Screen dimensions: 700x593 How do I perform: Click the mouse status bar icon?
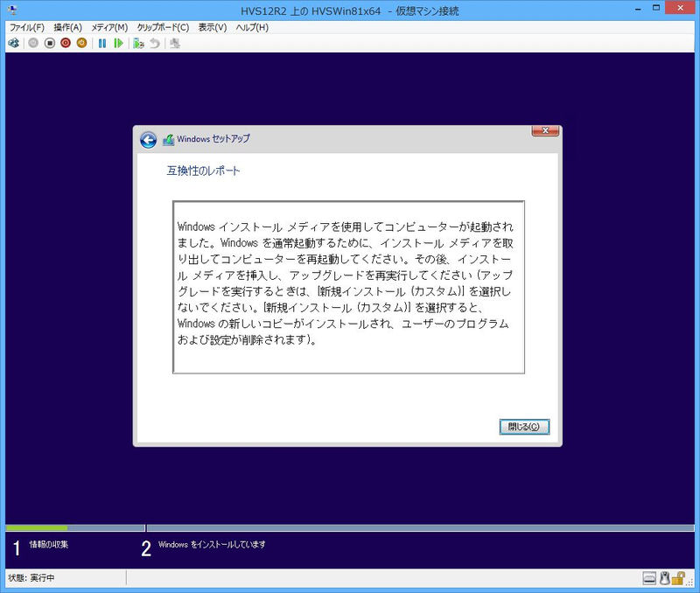[x=664, y=578]
